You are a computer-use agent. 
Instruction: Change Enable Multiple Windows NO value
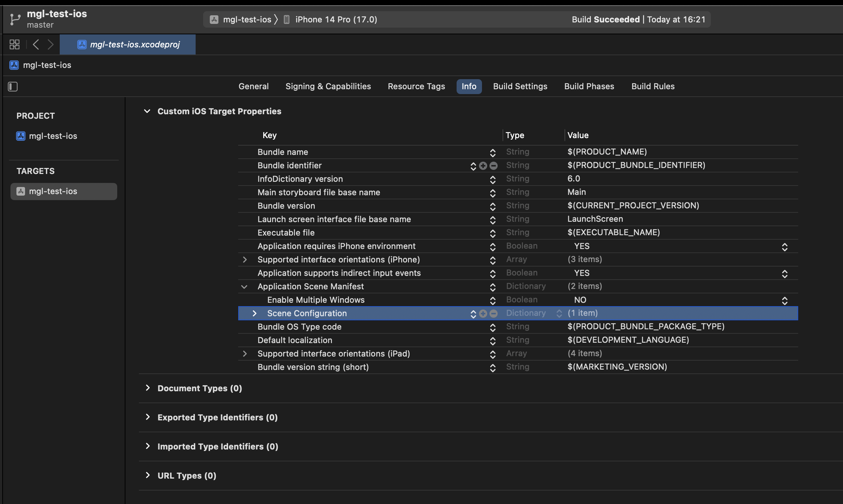785,301
